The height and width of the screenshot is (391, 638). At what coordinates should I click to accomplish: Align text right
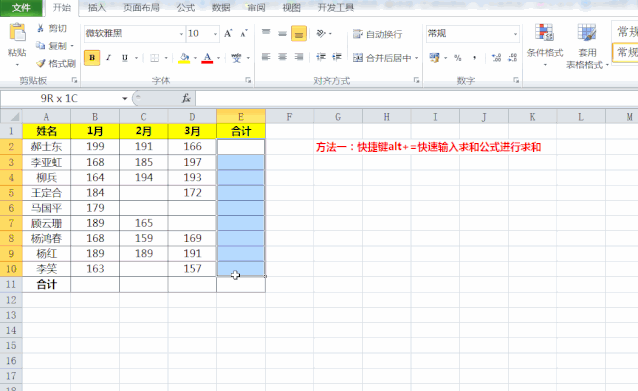pyautogui.click(x=299, y=57)
